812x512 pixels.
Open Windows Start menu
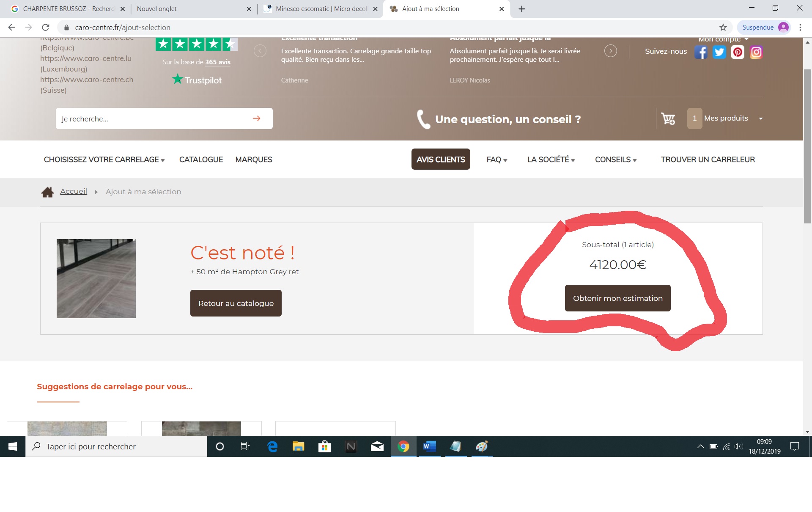pos(13,446)
